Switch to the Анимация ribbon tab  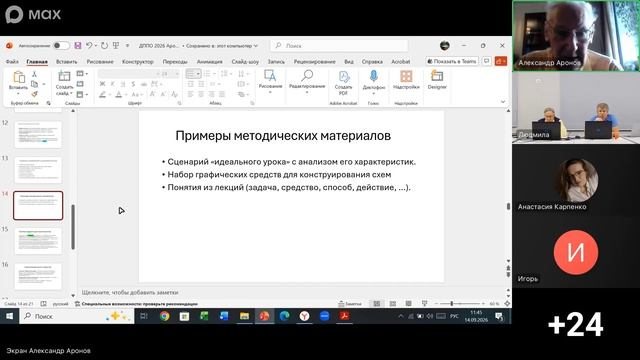point(210,62)
